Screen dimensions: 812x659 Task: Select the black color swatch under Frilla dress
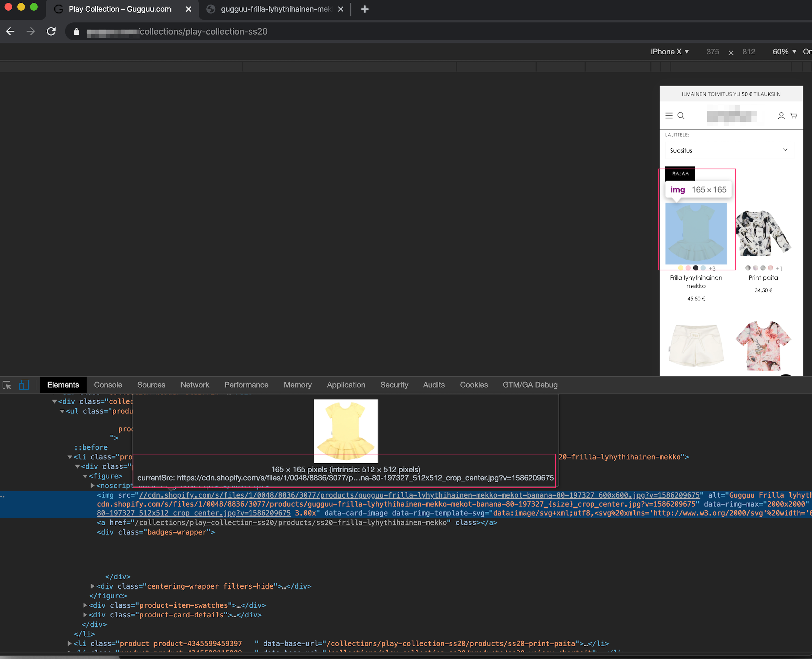click(695, 268)
